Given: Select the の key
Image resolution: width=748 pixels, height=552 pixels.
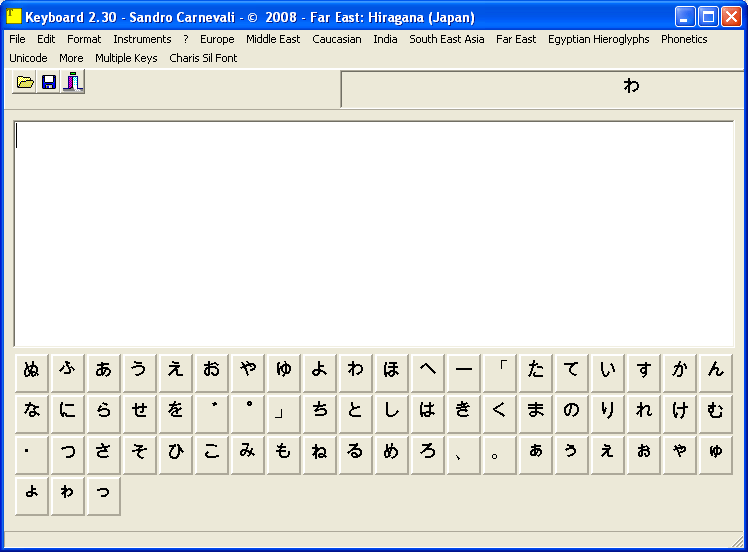Looking at the screenshot, I should (571, 414).
